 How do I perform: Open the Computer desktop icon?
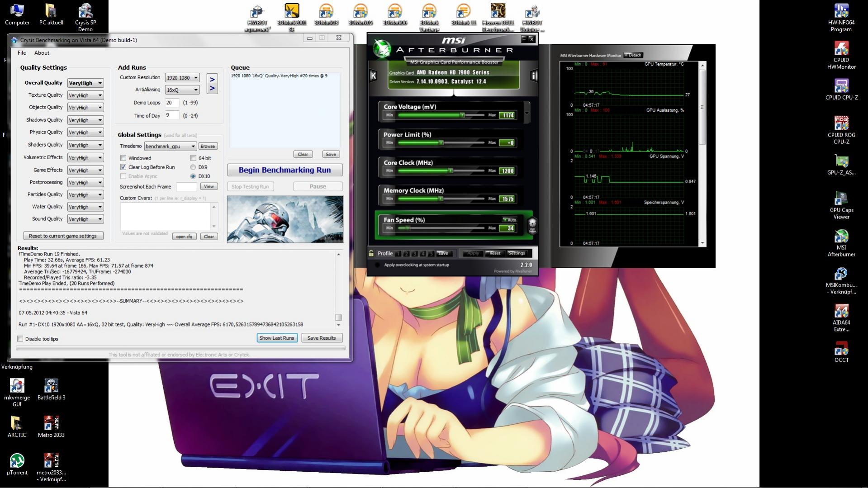click(x=17, y=14)
